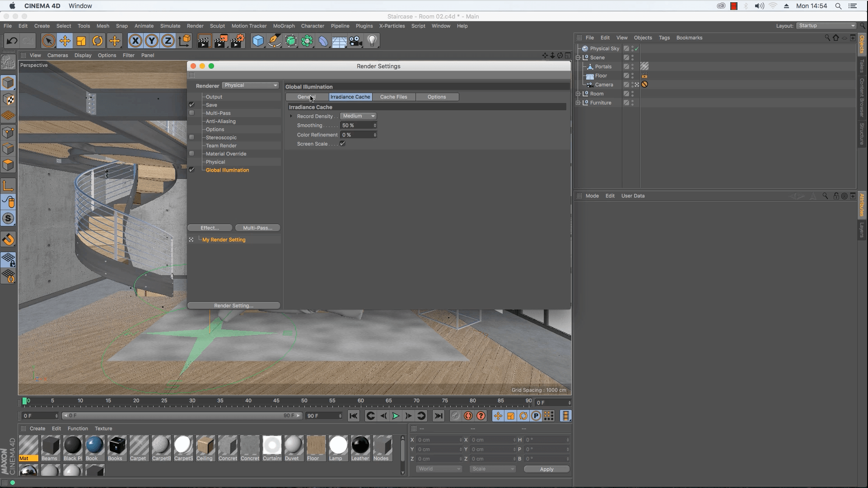Viewport: 868px width, 488px height.
Task: Open the Camera object icon
Action: (355, 41)
